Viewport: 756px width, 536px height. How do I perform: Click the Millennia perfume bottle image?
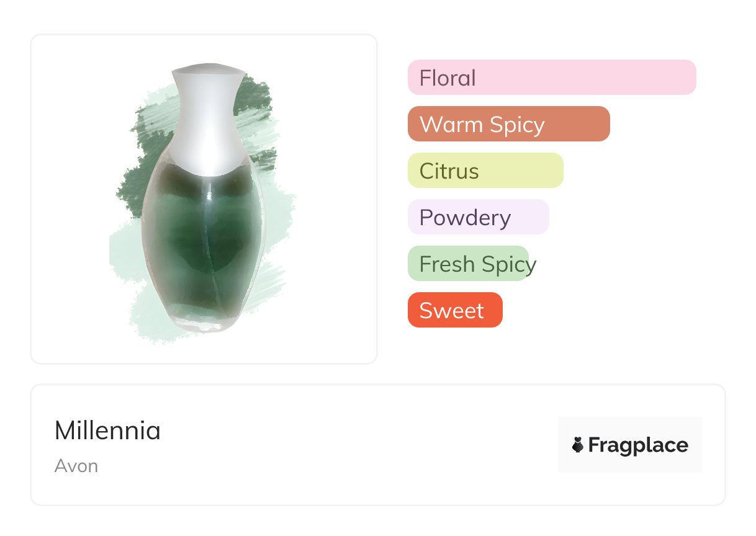point(204,205)
